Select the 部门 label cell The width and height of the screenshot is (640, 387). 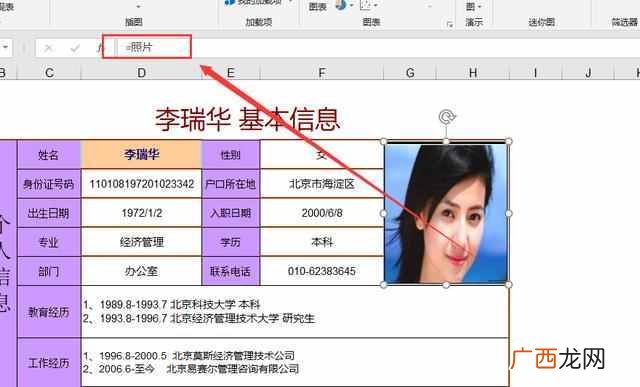49,271
